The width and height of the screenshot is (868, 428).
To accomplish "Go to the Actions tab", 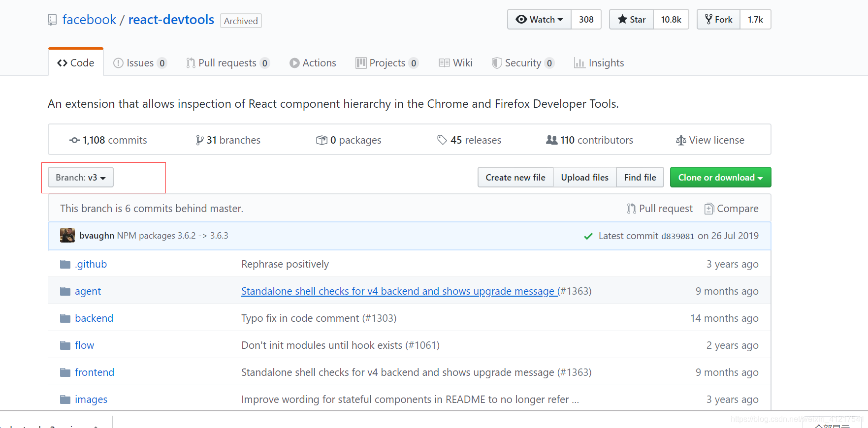I will point(313,63).
